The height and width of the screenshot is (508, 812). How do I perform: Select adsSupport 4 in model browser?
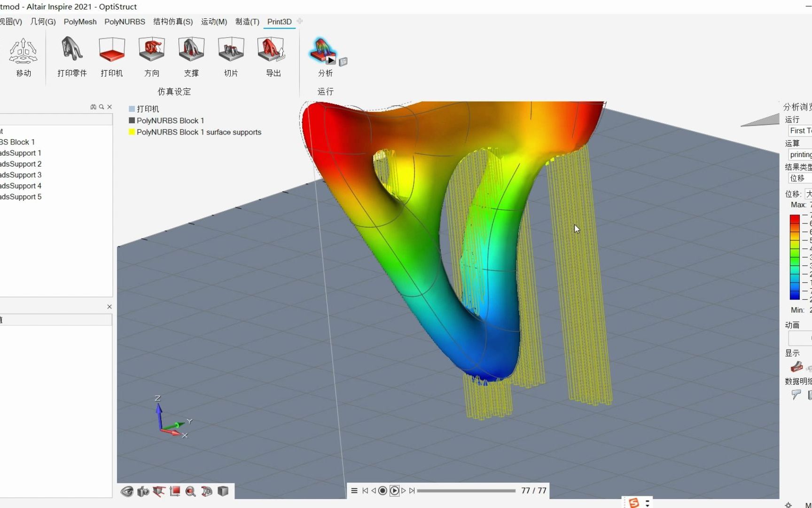coord(21,186)
